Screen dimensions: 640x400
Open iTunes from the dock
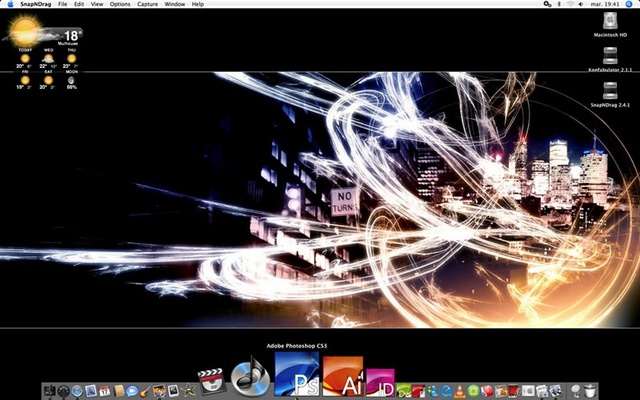tap(250, 378)
